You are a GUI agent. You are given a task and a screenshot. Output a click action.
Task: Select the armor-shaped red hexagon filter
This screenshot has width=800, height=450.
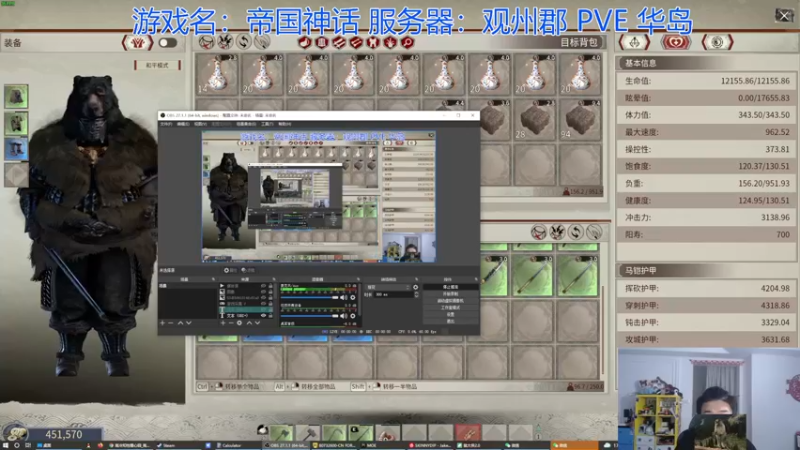click(x=373, y=42)
